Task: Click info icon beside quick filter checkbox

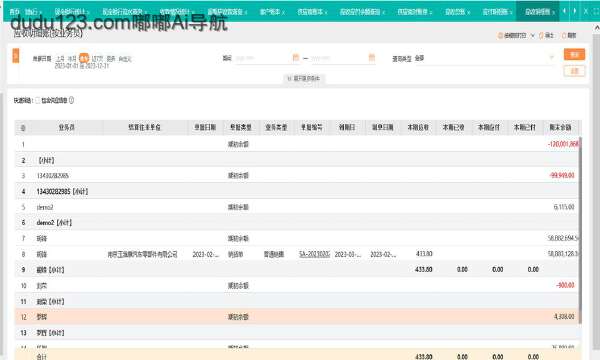Action: (71, 100)
